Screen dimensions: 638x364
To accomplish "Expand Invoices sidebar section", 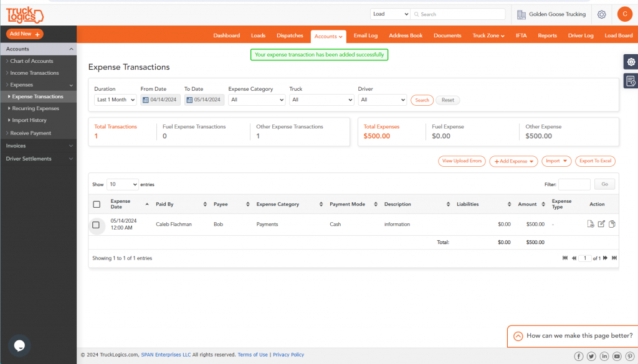I will point(39,146).
